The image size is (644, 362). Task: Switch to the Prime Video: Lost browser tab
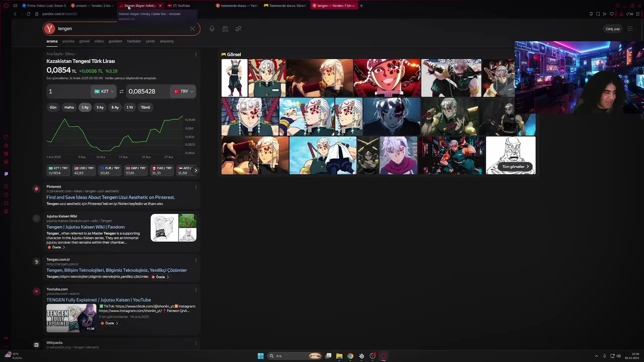(x=44, y=6)
